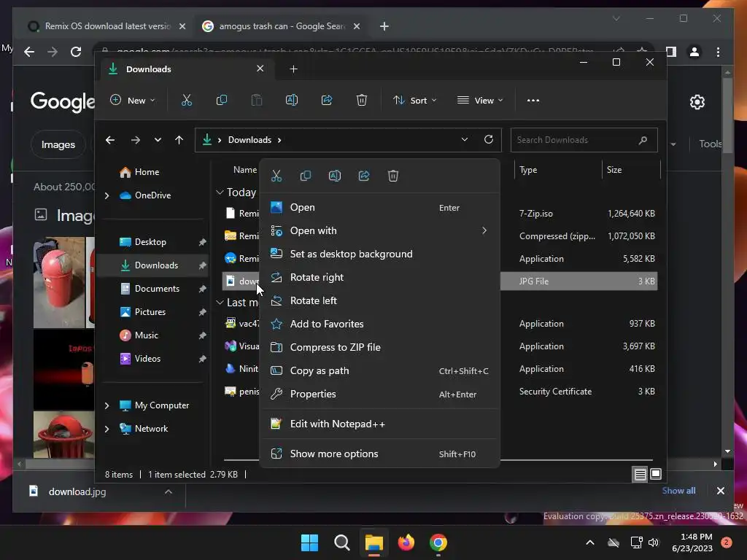
Task: Switch to details view layout icon
Action: pyautogui.click(x=640, y=474)
